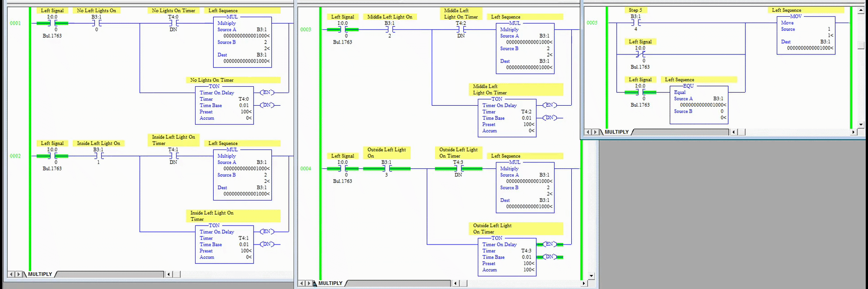Select MUL Multiply instruction on rung 0003

[525, 49]
